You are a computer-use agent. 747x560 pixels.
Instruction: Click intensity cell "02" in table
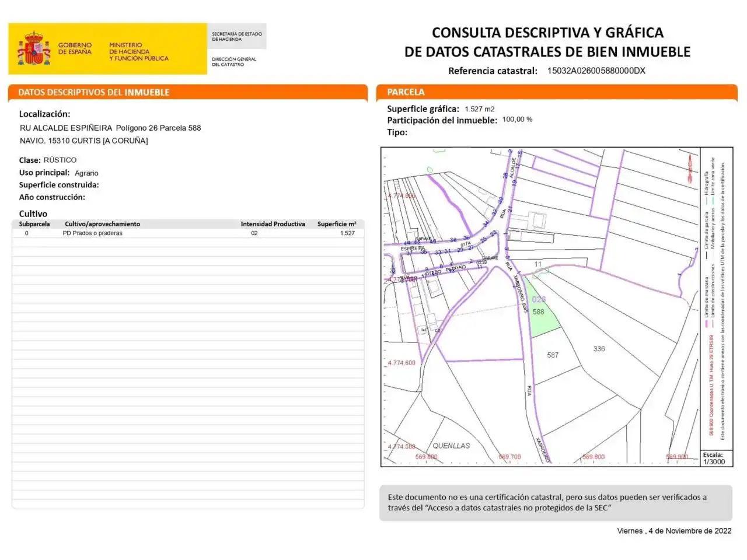pos(254,233)
